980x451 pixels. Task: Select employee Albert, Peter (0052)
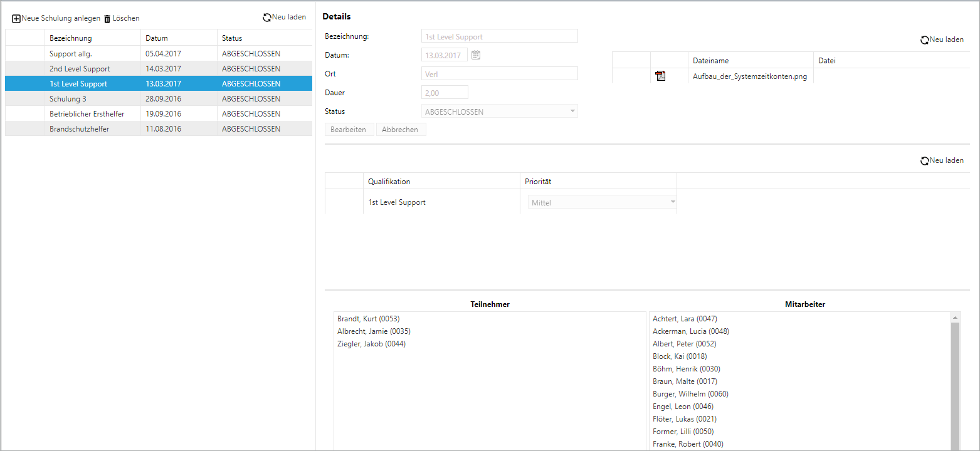[x=684, y=344]
